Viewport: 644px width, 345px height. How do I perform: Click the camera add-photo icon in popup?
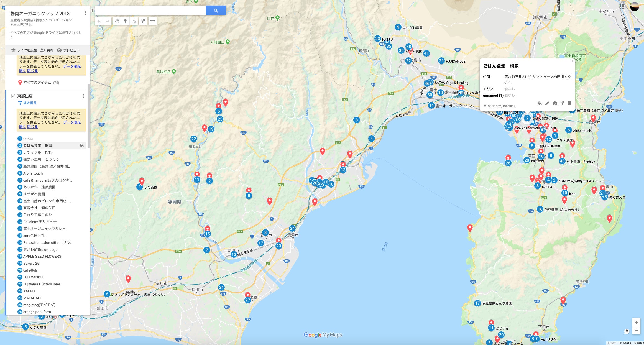click(x=554, y=103)
